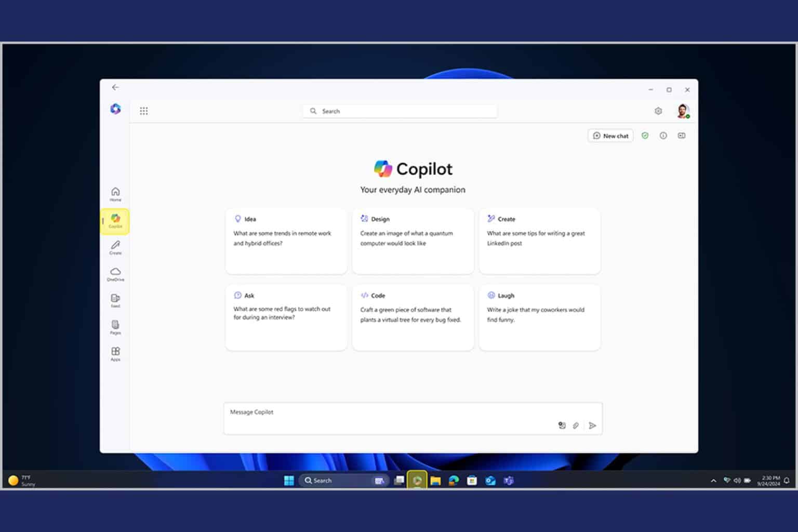Viewport: 798px width, 532px height.
Task: Click the paperclip attach icon
Action: (x=576, y=425)
